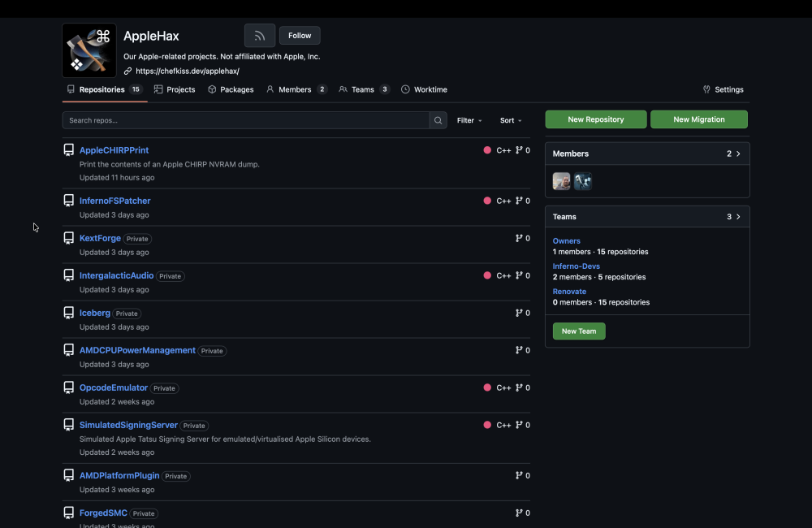The image size is (812, 528).
Task: Click the fork icon on AMDPlatformPlugin row
Action: coord(519,476)
